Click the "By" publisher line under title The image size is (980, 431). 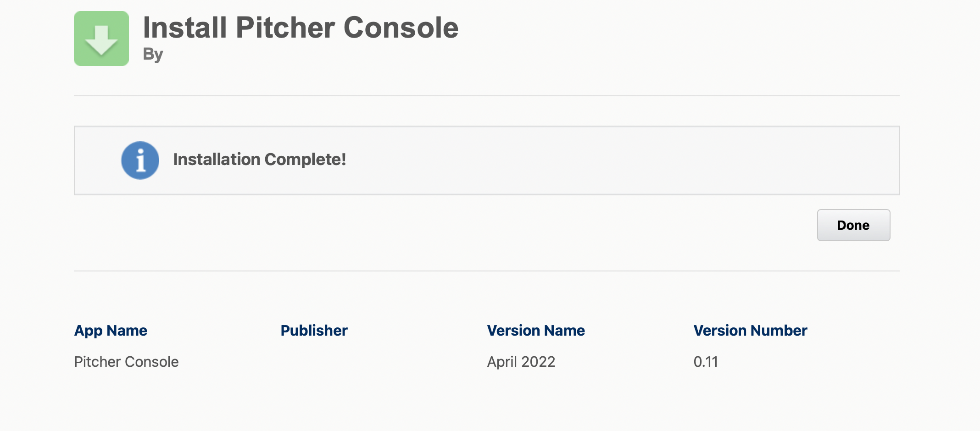click(153, 54)
